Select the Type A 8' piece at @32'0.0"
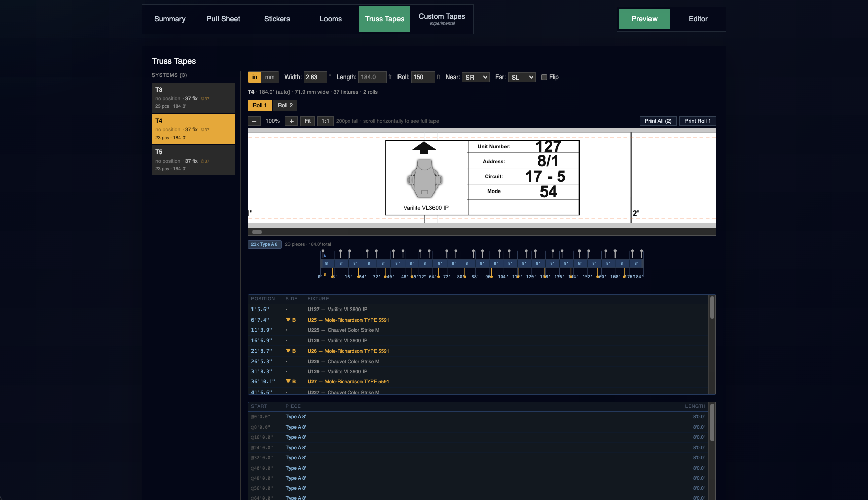868x500 pixels. 478,458
